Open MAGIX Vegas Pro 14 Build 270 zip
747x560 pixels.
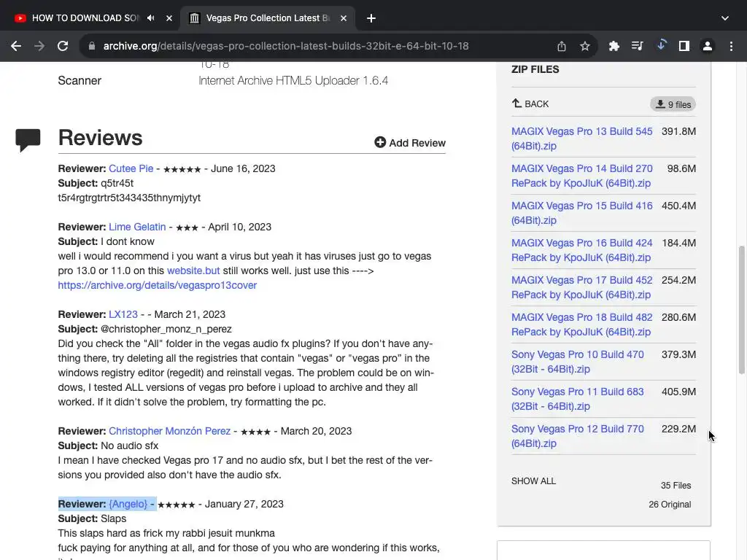[x=581, y=176]
